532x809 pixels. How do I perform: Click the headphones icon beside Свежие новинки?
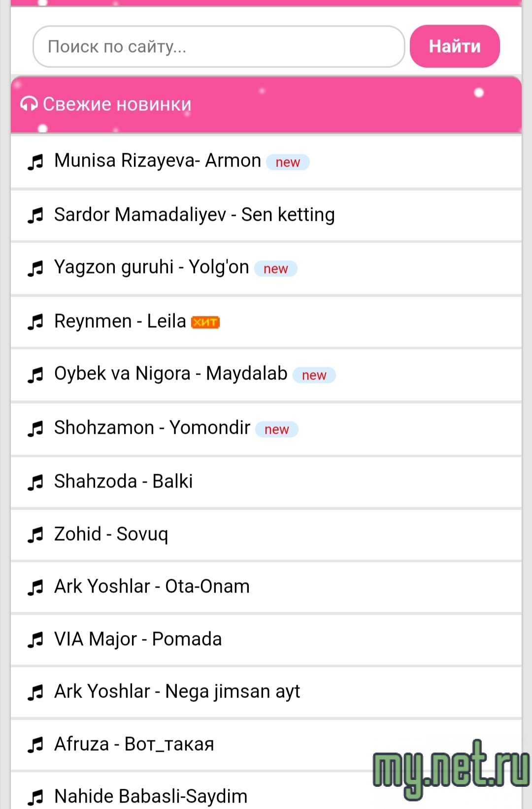pos(29,104)
